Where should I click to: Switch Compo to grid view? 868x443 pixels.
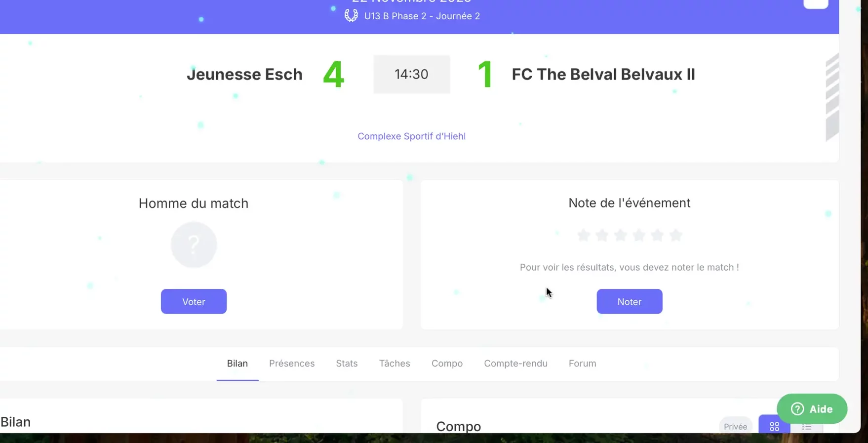pyautogui.click(x=774, y=426)
